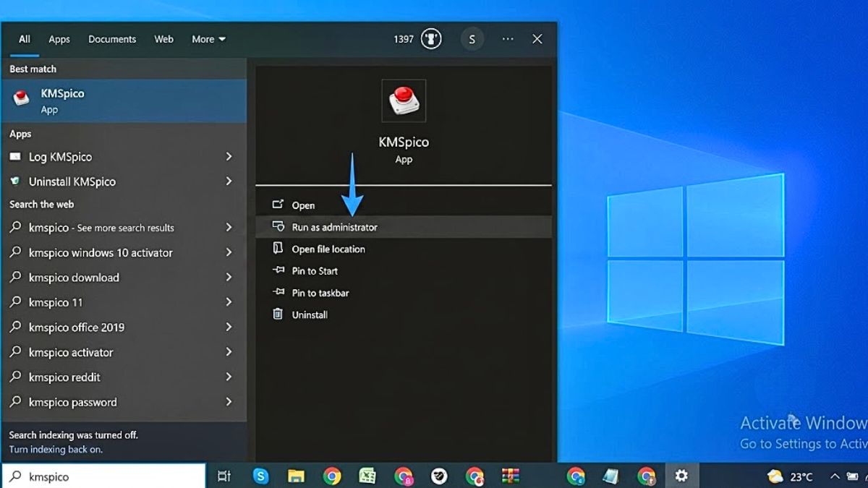Select 'kmspico office 2019' suggestion text
Screen dimensions: 868x488
(77, 328)
